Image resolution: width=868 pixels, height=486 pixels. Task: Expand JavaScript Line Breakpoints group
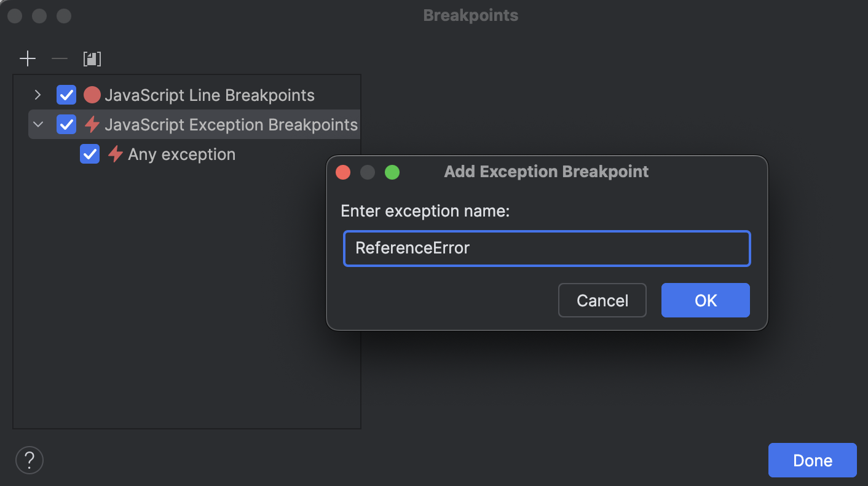(x=37, y=95)
